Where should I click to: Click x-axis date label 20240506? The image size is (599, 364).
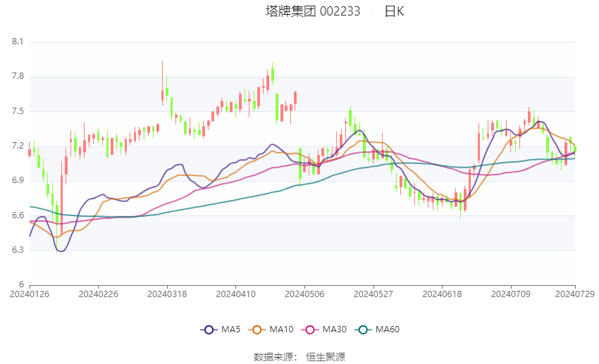pos(304,294)
